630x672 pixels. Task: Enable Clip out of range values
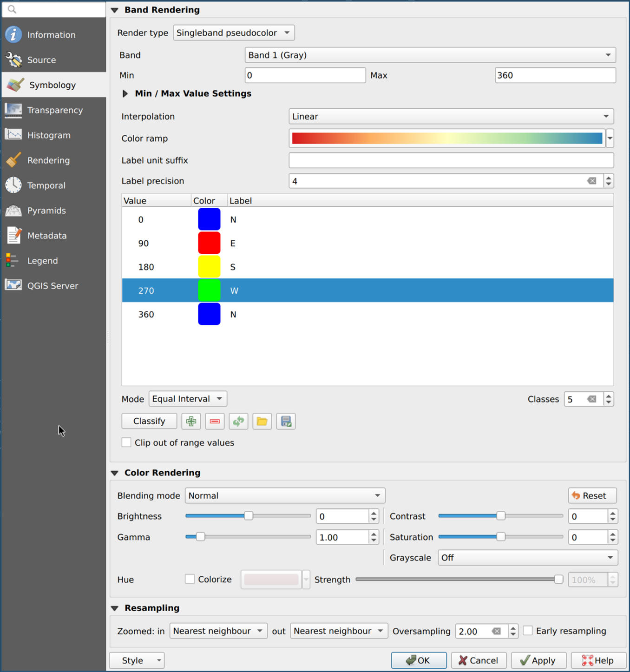pos(126,442)
